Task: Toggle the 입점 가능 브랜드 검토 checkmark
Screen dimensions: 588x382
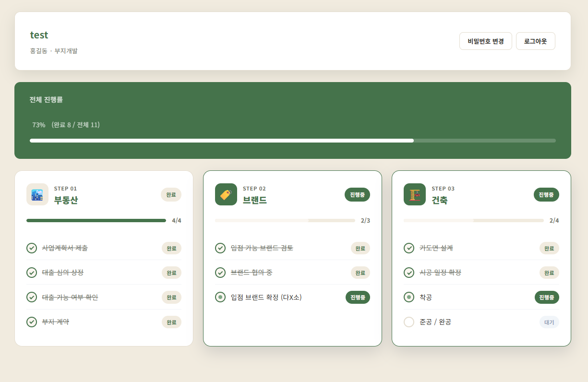Action: [x=220, y=248]
